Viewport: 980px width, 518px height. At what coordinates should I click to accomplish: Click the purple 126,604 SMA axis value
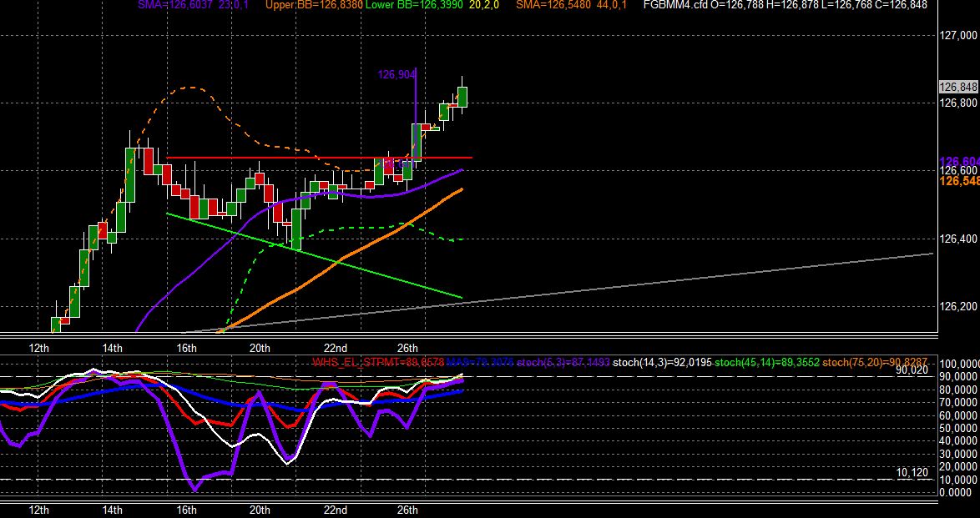959,161
